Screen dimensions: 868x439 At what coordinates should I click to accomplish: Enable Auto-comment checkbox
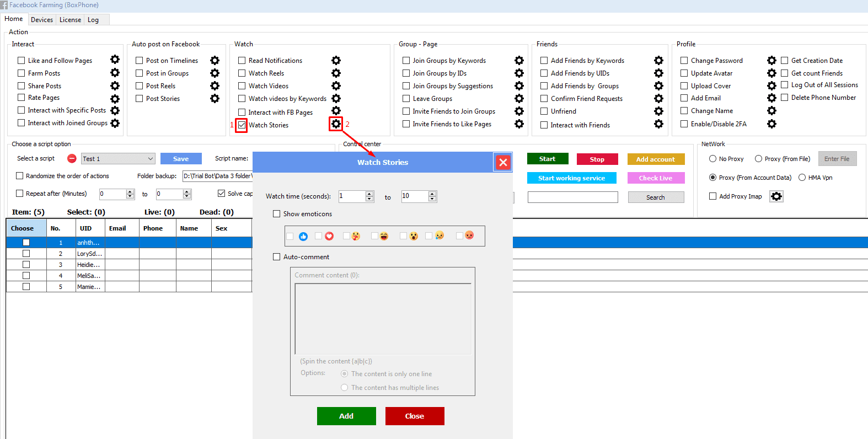(277, 257)
